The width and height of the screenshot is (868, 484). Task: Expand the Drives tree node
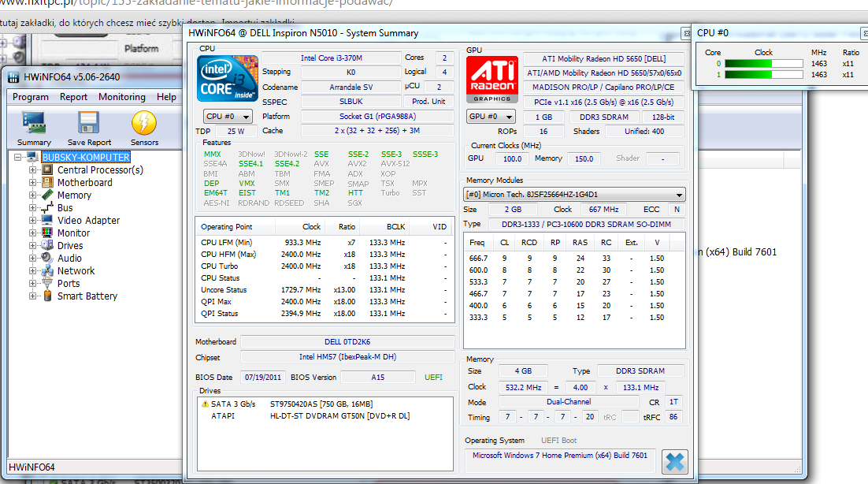32,245
